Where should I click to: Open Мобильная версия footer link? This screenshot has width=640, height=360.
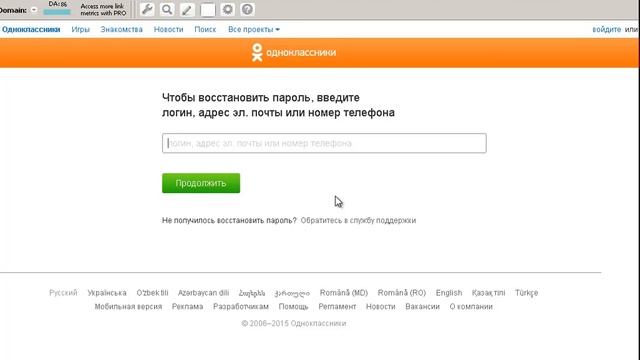pos(128,307)
